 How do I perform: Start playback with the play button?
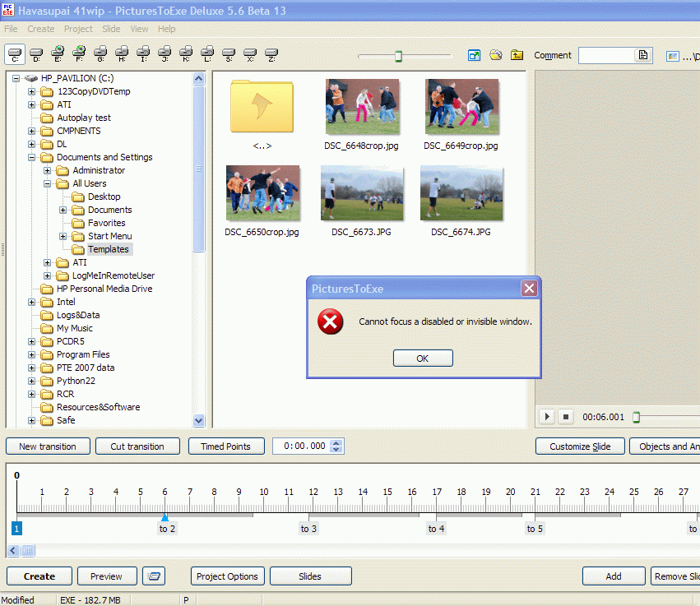pos(547,417)
